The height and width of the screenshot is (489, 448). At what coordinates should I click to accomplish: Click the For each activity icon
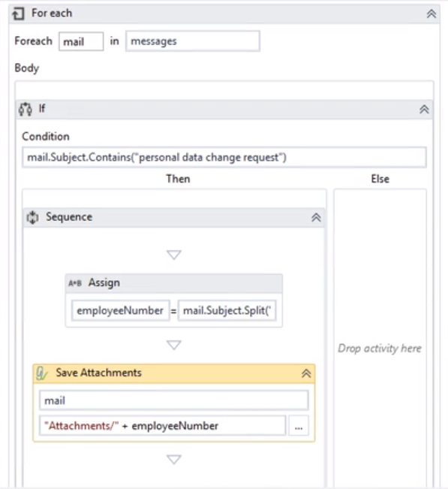click(18, 14)
